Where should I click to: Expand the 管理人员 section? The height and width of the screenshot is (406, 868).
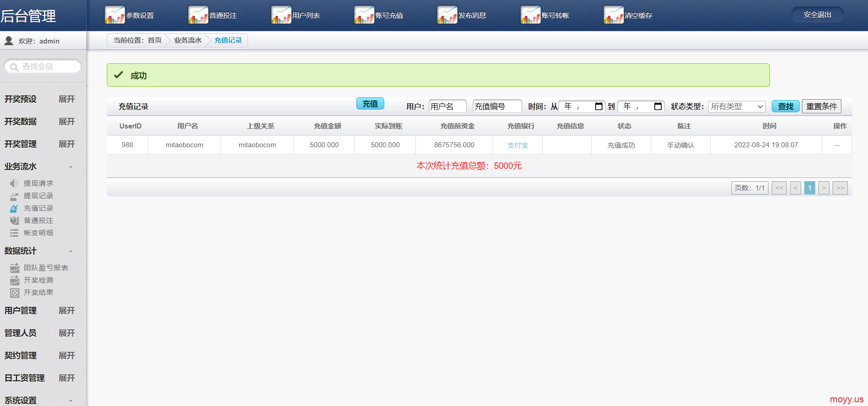pyautogui.click(x=66, y=333)
